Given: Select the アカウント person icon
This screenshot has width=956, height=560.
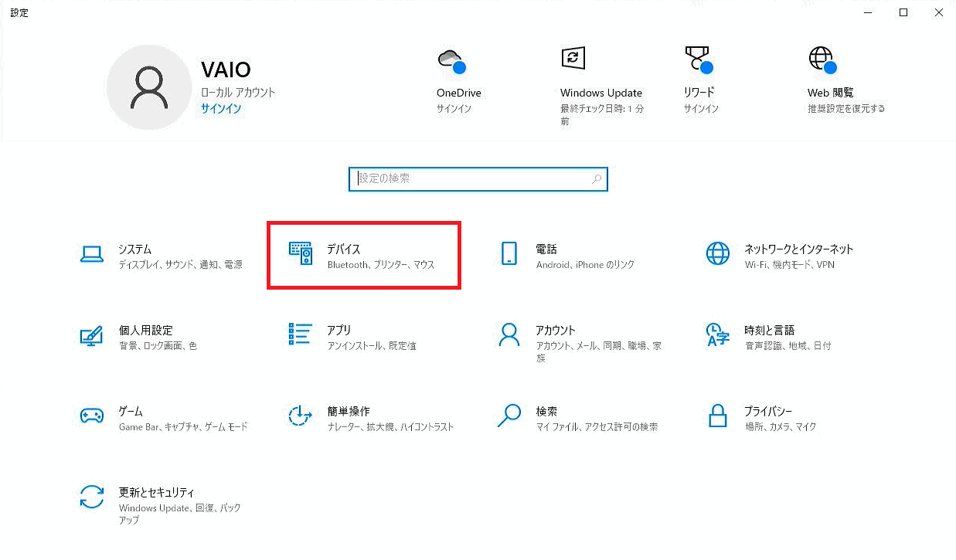Looking at the screenshot, I should click(509, 334).
